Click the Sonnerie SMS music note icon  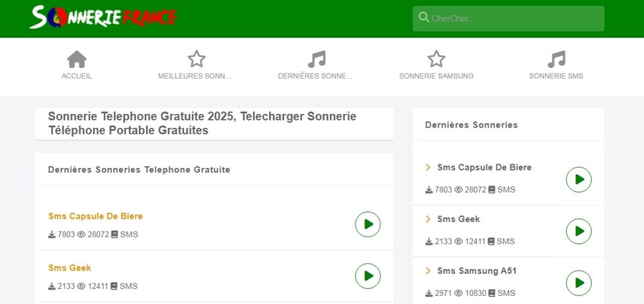point(556,59)
